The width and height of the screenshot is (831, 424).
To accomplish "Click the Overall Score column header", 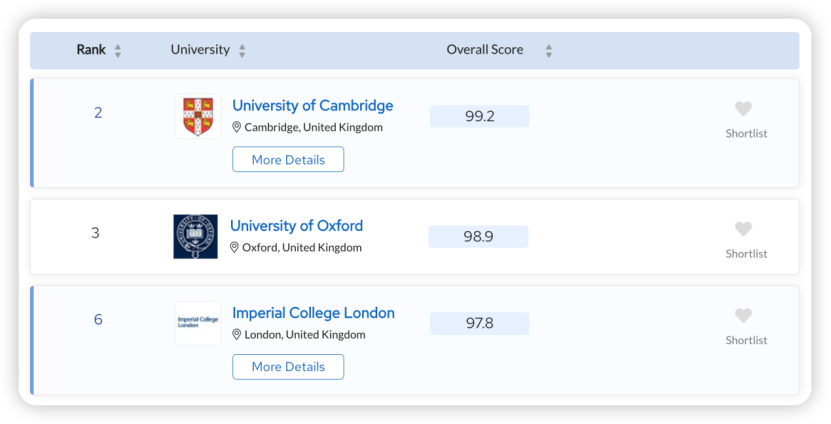I will pyautogui.click(x=485, y=49).
